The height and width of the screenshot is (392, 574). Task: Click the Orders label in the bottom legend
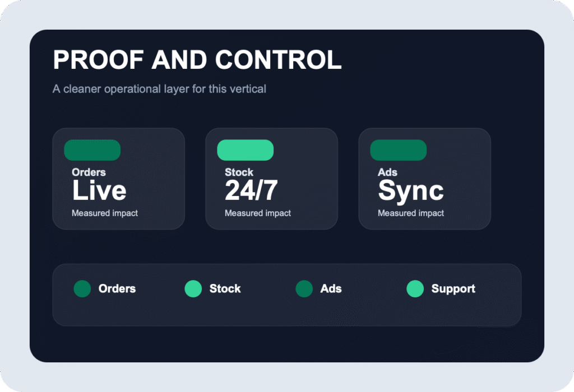click(117, 289)
